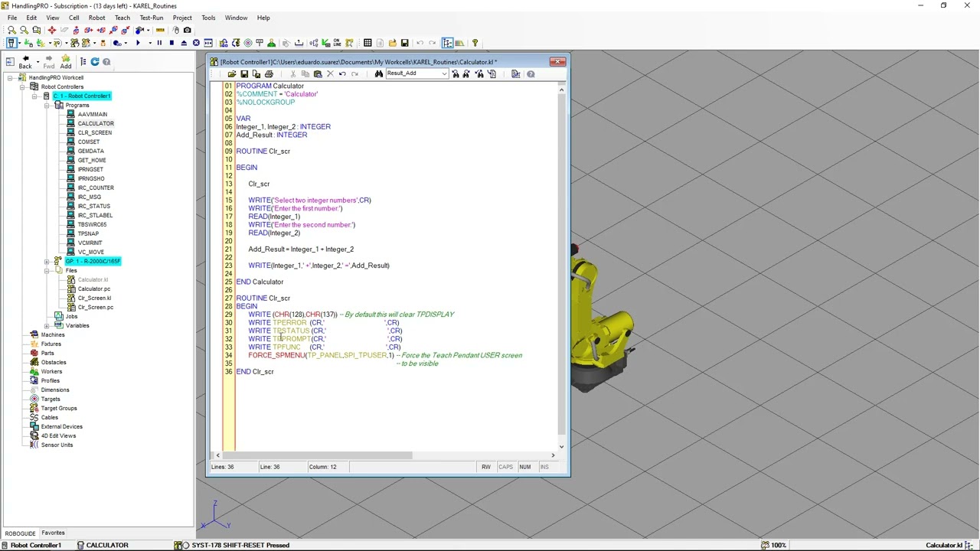The height and width of the screenshot is (551, 980).
Task: Click the camera snapshot icon
Action: pyautogui.click(x=187, y=30)
